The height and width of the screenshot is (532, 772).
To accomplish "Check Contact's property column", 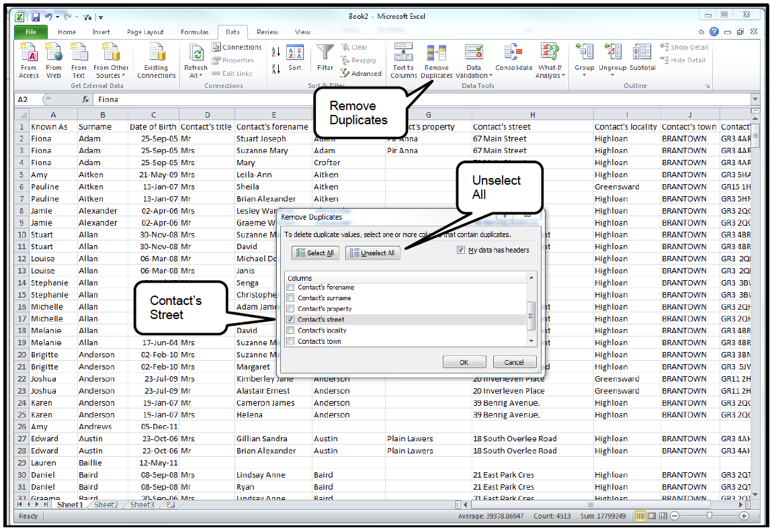I will tap(290, 308).
